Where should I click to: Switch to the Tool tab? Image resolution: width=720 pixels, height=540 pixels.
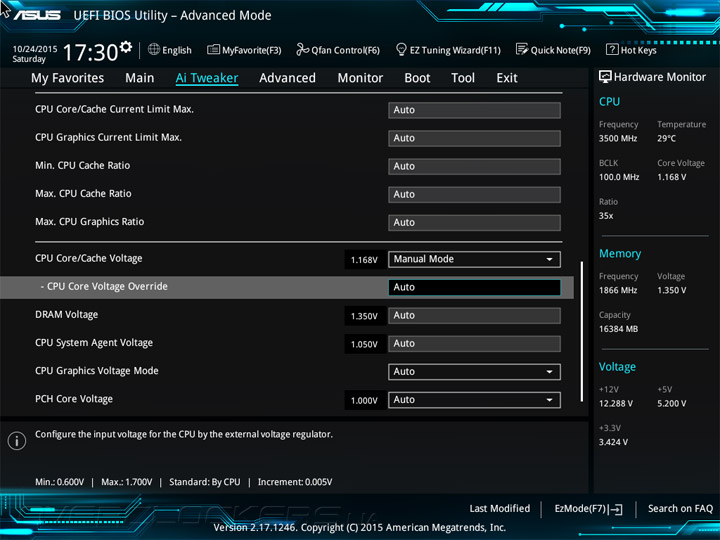(463, 78)
